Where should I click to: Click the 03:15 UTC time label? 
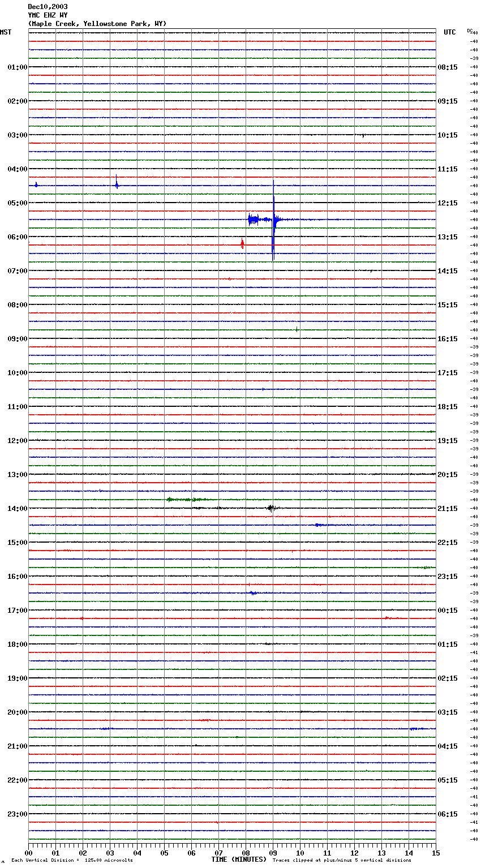click(448, 712)
